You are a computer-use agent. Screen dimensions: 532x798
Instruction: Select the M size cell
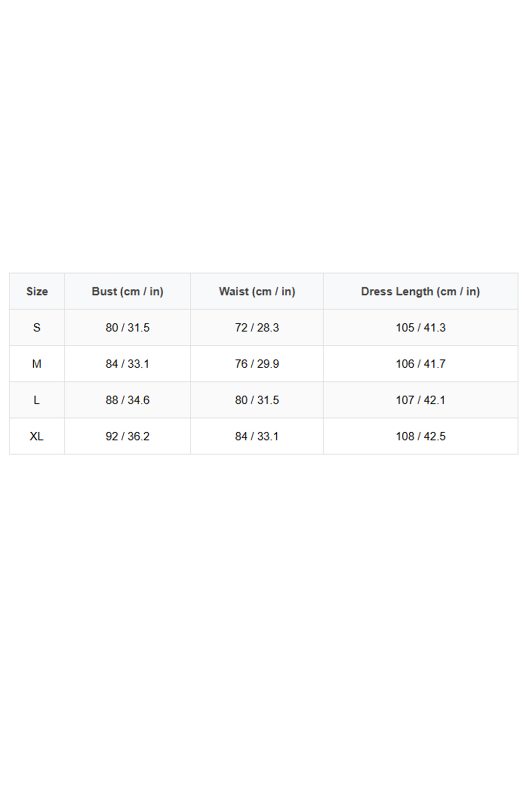point(37,364)
